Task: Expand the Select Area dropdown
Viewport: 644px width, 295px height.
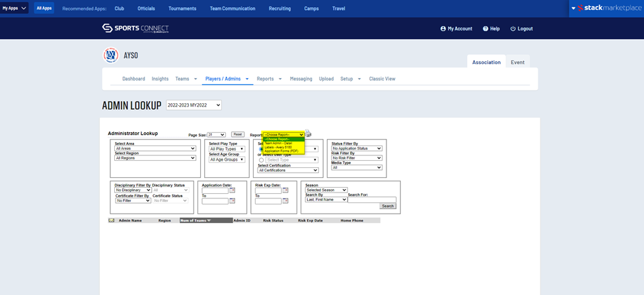Action: [x=155, y=149]
